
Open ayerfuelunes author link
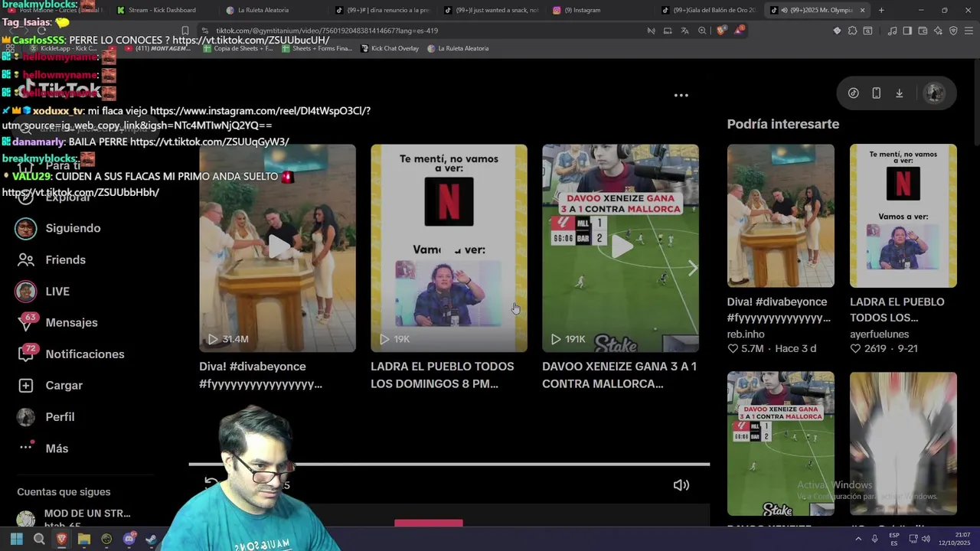(x=879, y=334)
